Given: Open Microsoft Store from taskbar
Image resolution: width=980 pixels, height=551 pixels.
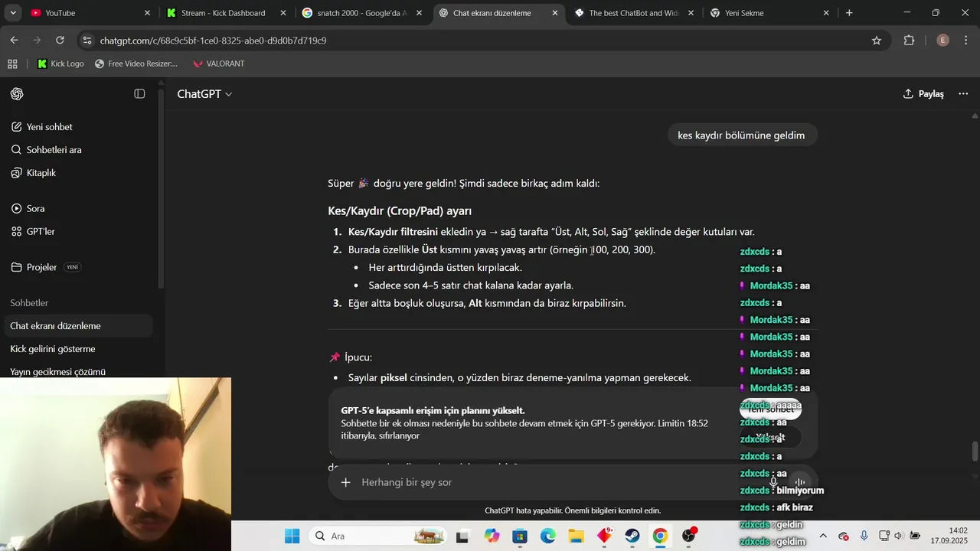Looking at the screenshot, I should coord(520,536).
